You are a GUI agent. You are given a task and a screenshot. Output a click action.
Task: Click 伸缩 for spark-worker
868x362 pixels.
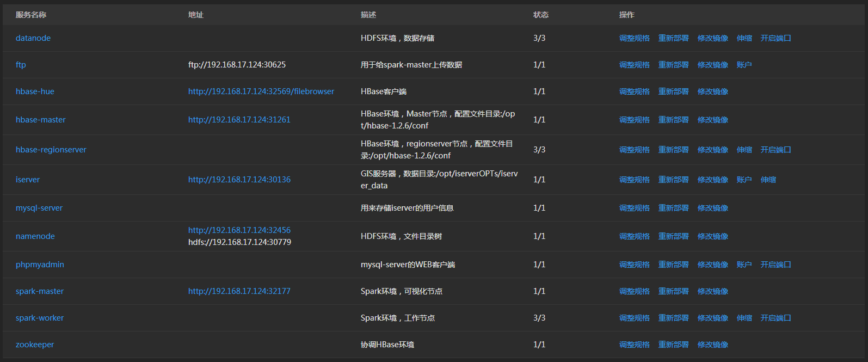[x=744, y=318]
